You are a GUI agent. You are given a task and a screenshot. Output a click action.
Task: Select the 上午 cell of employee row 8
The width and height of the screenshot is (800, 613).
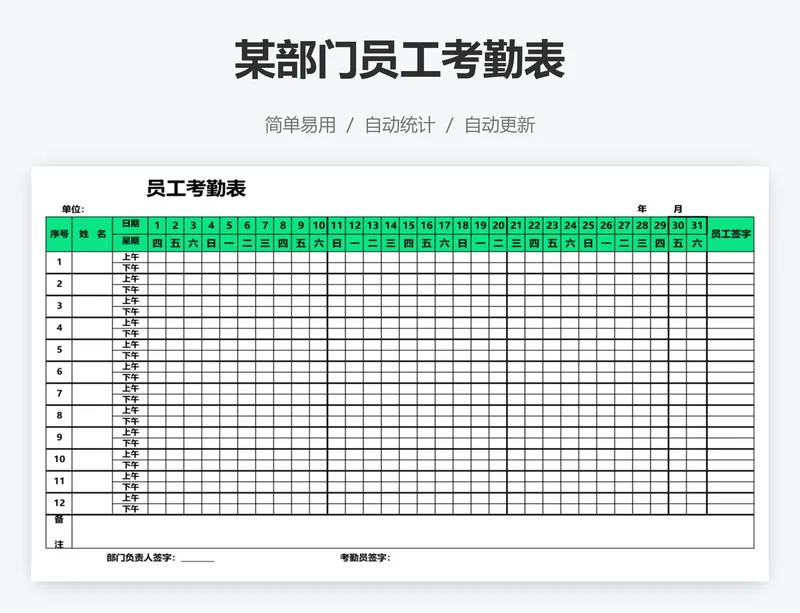pyautogui.click(x=130, y=410)
